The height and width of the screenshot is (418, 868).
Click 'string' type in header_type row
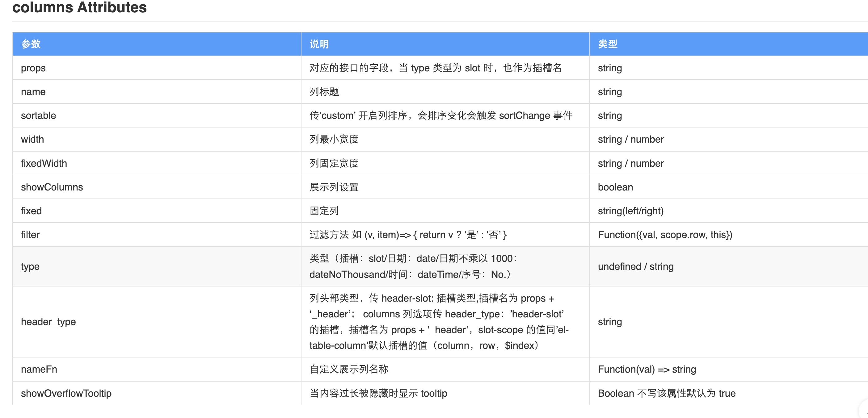click(x=610, y=322)
